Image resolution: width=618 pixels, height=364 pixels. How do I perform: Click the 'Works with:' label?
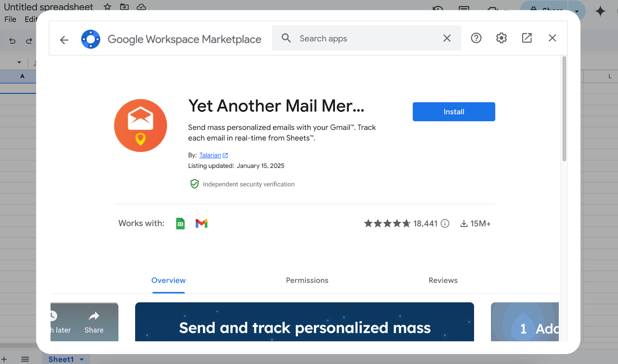point(141,223)
